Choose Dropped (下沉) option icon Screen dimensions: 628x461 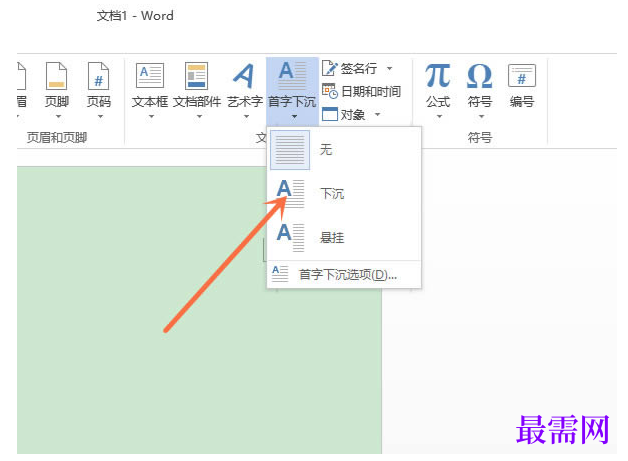(x=290, y=193)
